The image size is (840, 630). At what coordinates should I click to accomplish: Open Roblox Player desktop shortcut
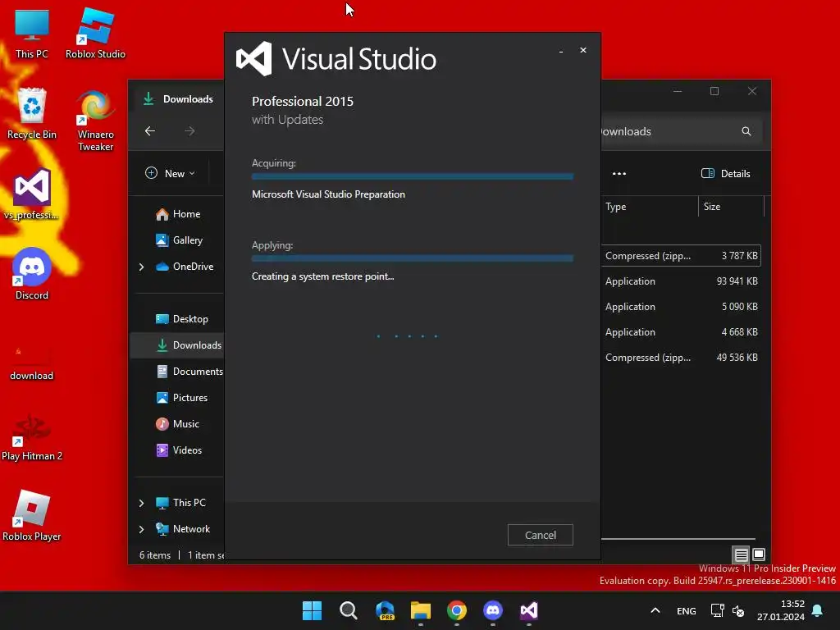pos(32,515)
